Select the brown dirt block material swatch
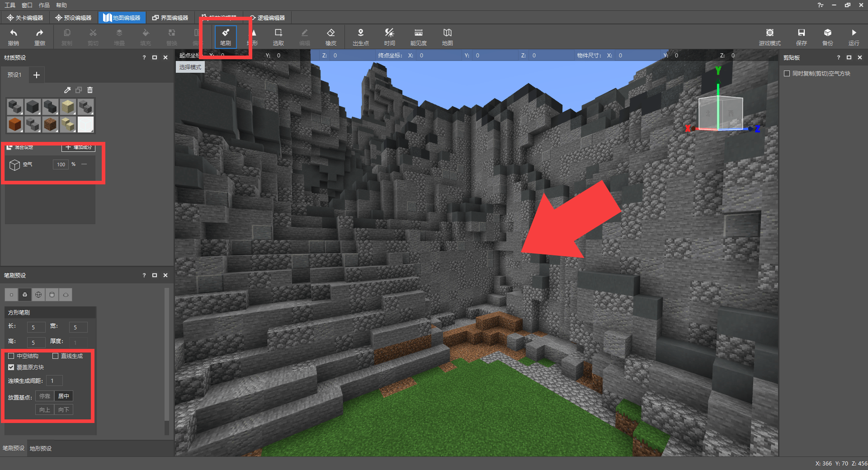 pos(50,124)
